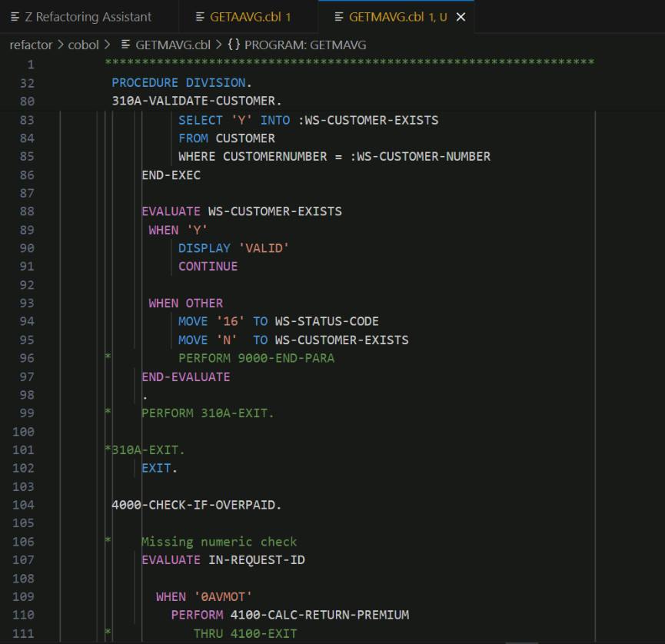The image size is (665, 644).
Task: Click sticky line 310A-VALIDATE-CUSTOMER
Action: (196, 101)
